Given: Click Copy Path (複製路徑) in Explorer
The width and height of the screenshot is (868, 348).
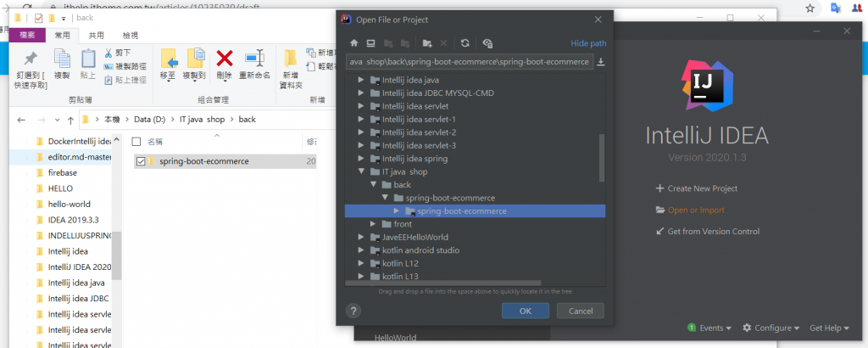Looking at the screenshot, I should click(125, 66).
